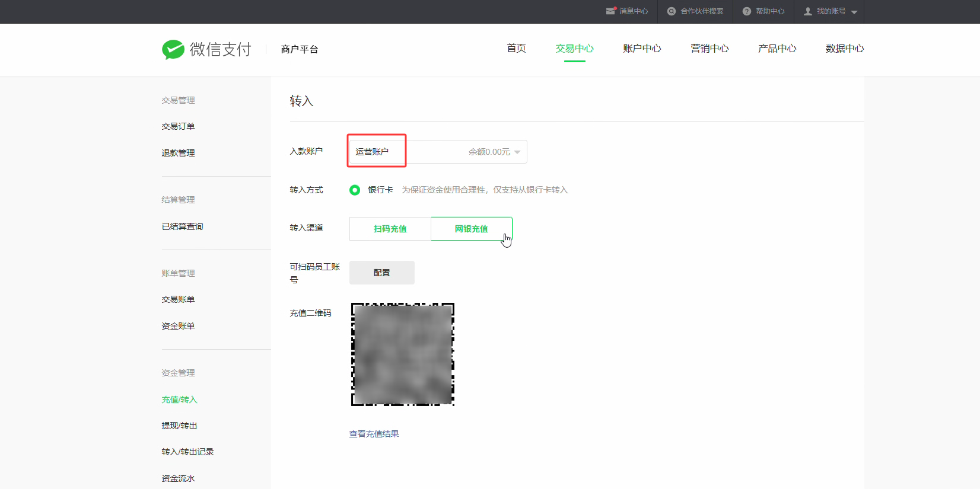Click the 合作伙伴搜索 text link
Image resolution: width=980 pixels, height=489 pixels.
[x=702, y=11]
